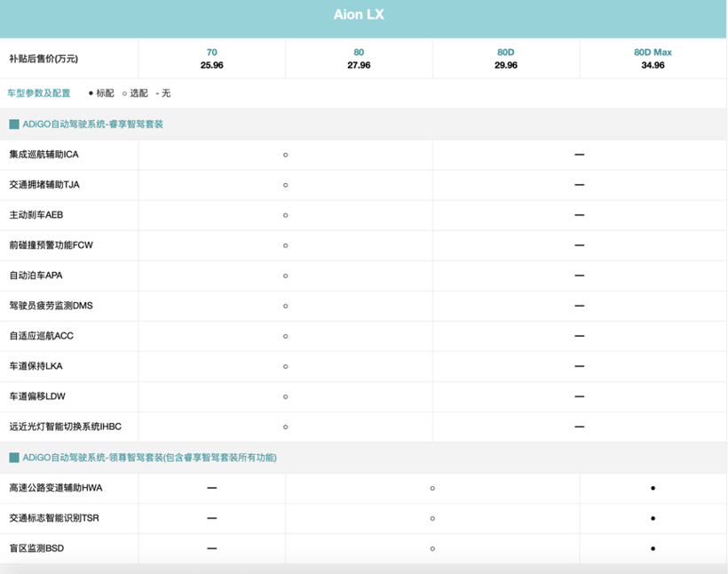Click the dash mark in the APA row

580,275
